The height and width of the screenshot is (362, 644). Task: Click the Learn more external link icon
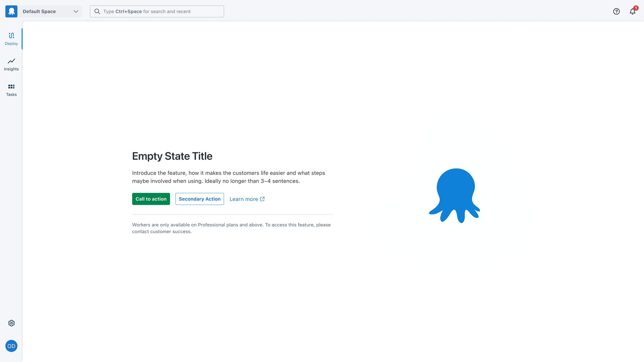[262, 199]
